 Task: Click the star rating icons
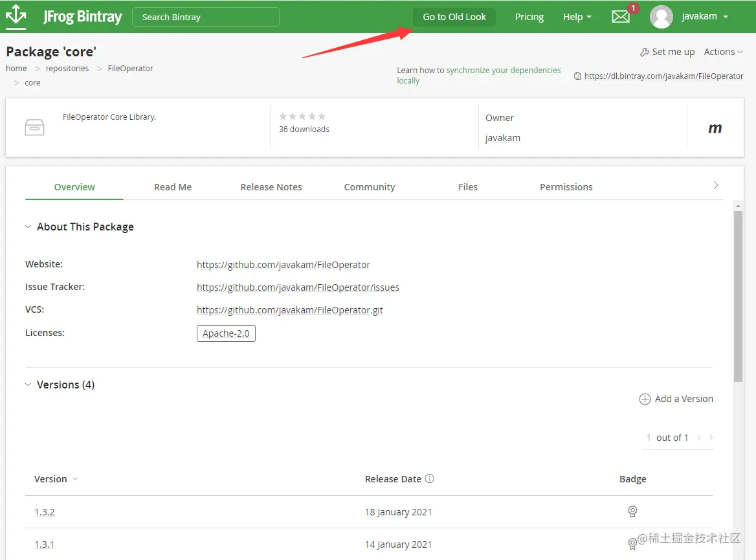coord(302,117)
